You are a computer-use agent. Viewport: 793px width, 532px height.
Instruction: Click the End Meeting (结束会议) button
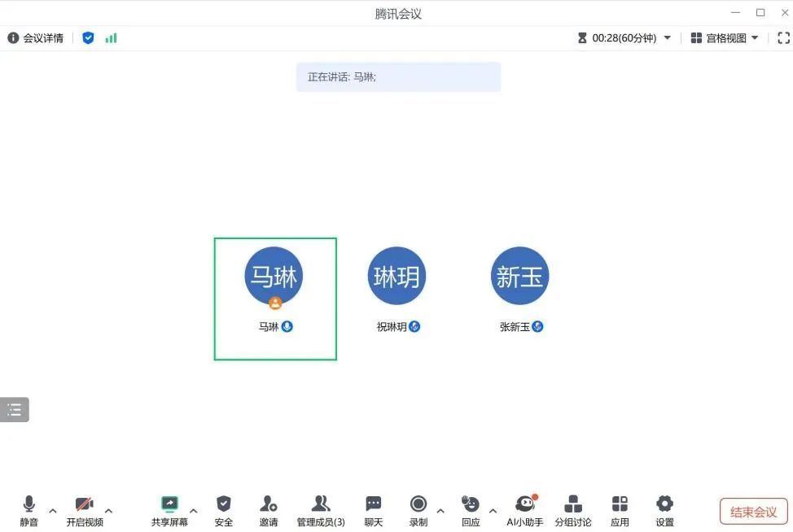(753, 512)
